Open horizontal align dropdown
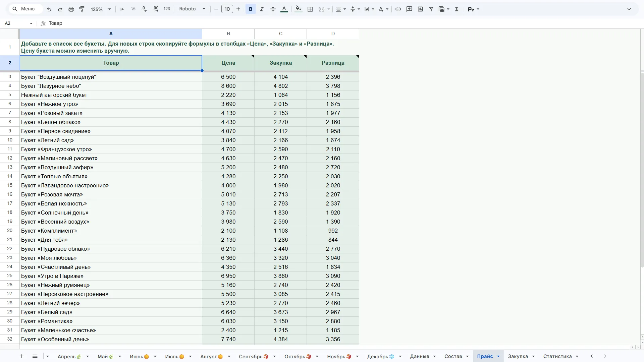The width and height of the screenshot is (644, 362). point(341,9)
